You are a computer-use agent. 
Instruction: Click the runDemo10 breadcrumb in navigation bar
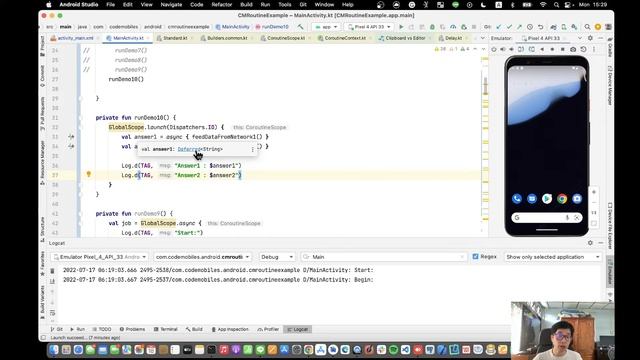pyautogui.click(x=271, y=27)
